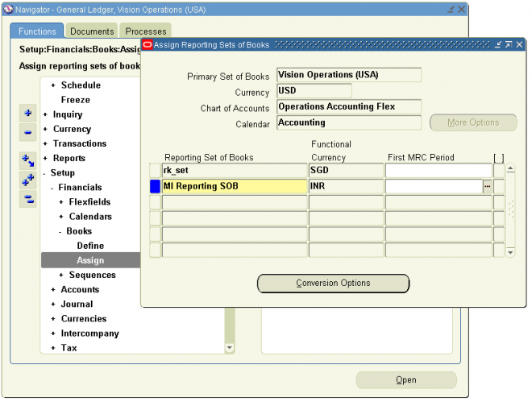Click the expand all nodes icon button
Screen dimensions: 532x402
[28, 180]
